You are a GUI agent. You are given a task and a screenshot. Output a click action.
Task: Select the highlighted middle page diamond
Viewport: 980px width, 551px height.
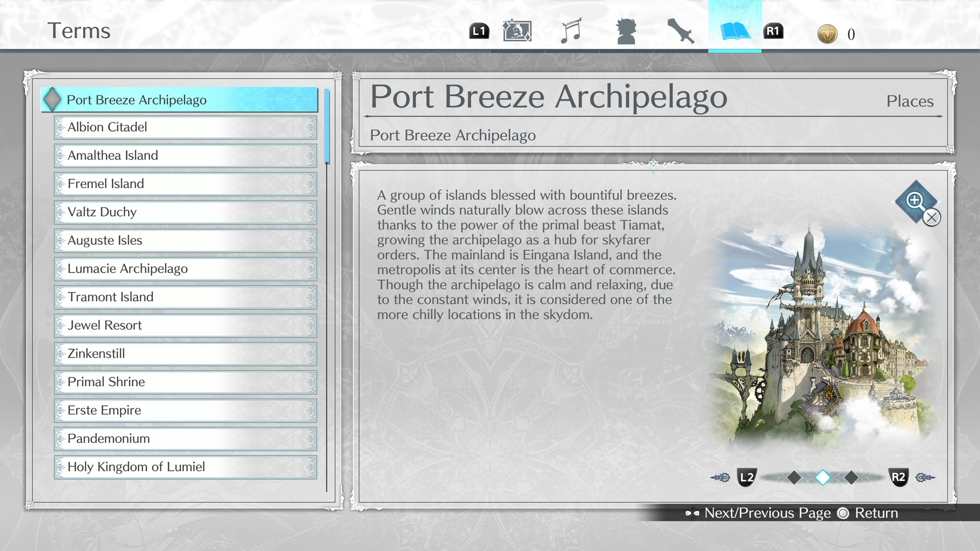tap(823, 478)
